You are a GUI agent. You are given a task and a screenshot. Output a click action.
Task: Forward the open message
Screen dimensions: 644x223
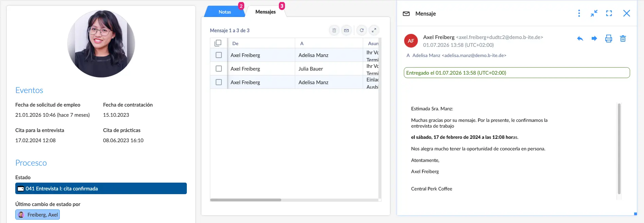click(x=594, y=39)
